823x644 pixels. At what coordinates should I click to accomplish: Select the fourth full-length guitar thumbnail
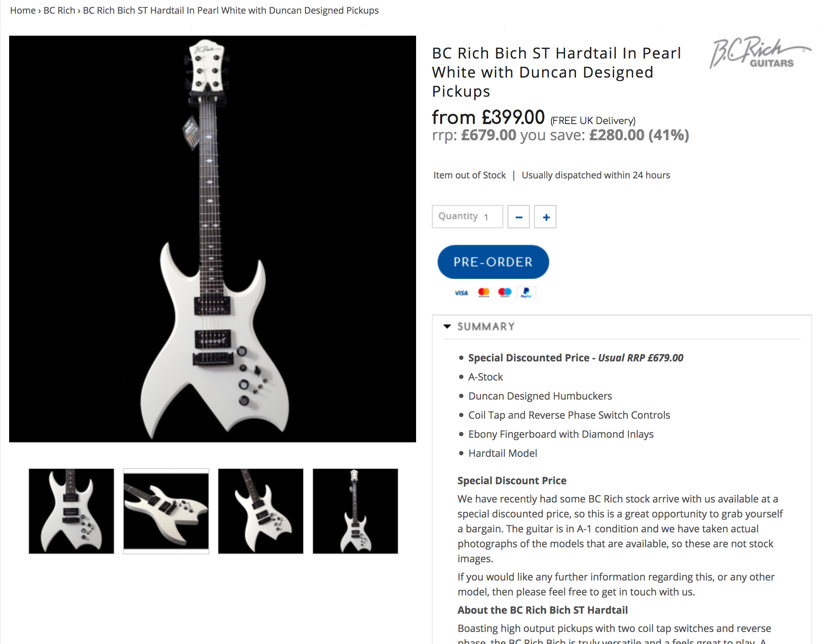click(355, 511)
